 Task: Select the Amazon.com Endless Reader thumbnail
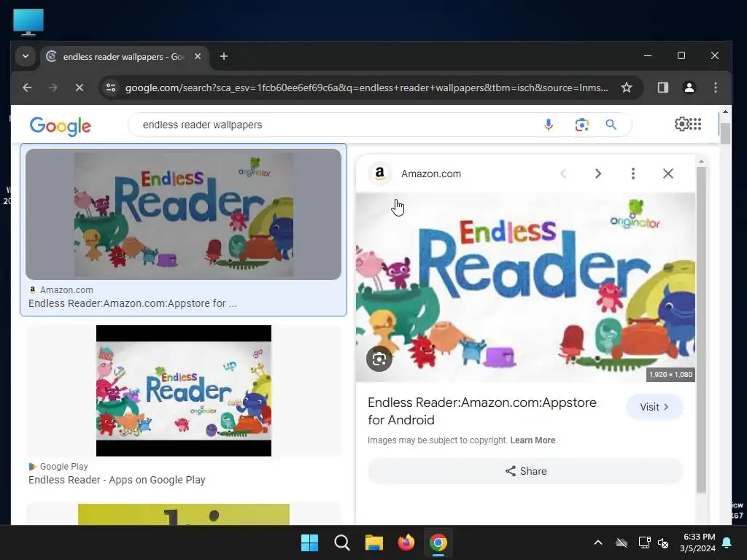(183, 214)
